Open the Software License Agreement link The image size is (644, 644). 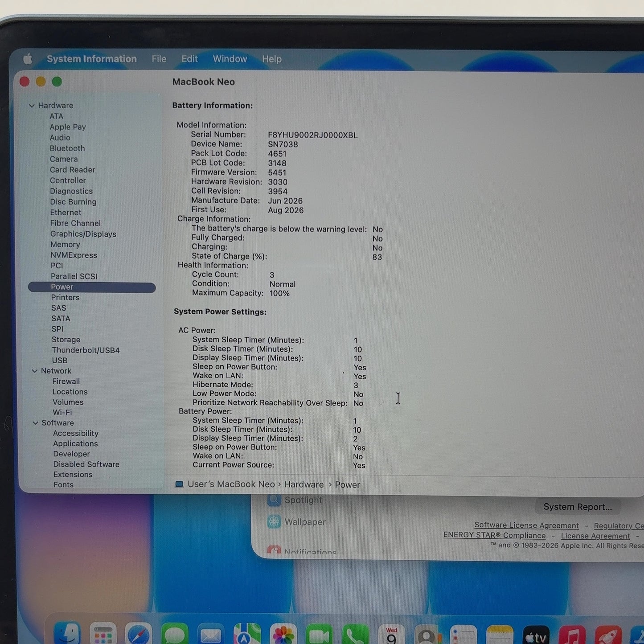(526, 525)
